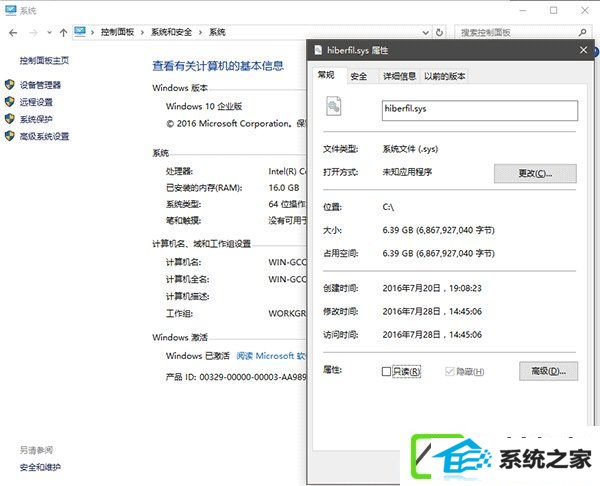Click 查看有关计算机的基本信息 heading

(x=218, y=66)
